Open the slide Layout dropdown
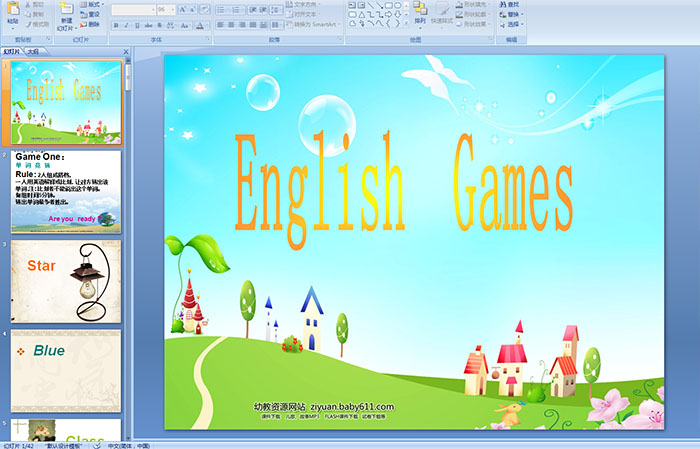 92,4
